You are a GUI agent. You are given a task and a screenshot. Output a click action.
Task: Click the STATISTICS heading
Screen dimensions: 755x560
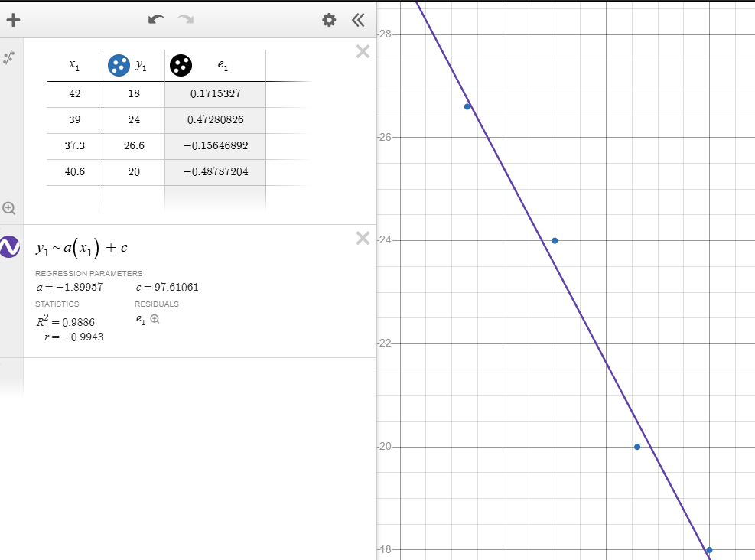click(57, 304)
